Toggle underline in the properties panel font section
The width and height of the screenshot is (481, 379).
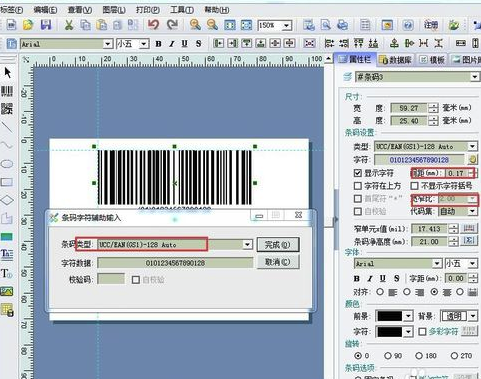tap(382, 278)
